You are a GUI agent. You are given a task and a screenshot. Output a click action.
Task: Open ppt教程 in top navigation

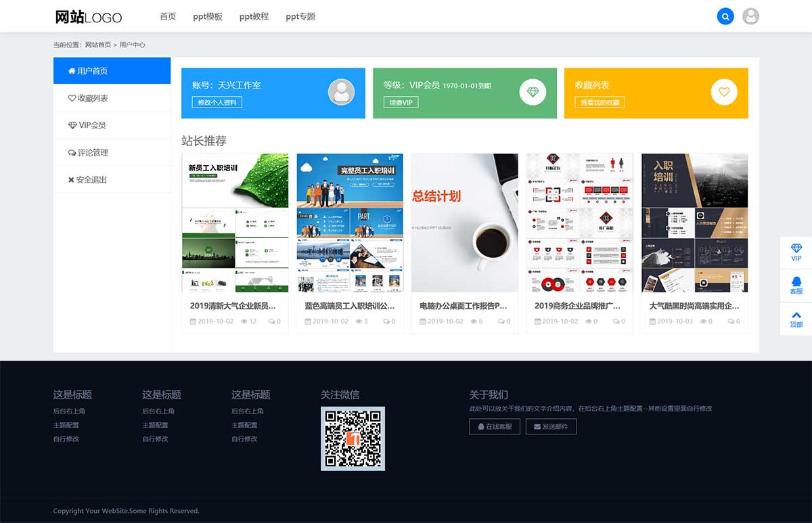[x=254, y=16]
